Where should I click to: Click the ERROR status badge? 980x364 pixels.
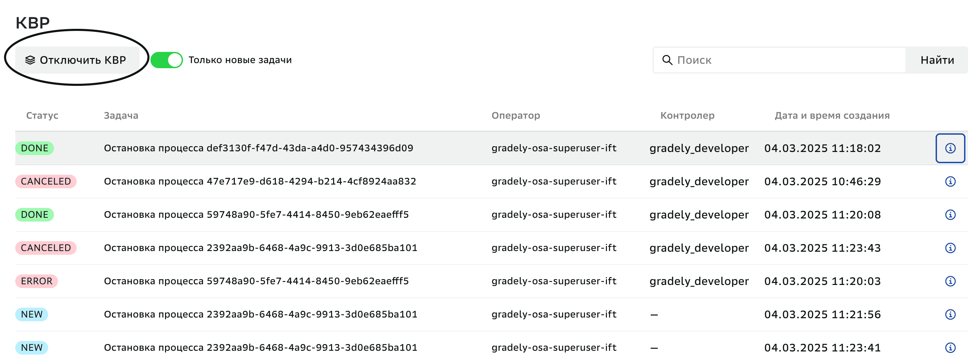click(37, 281)
